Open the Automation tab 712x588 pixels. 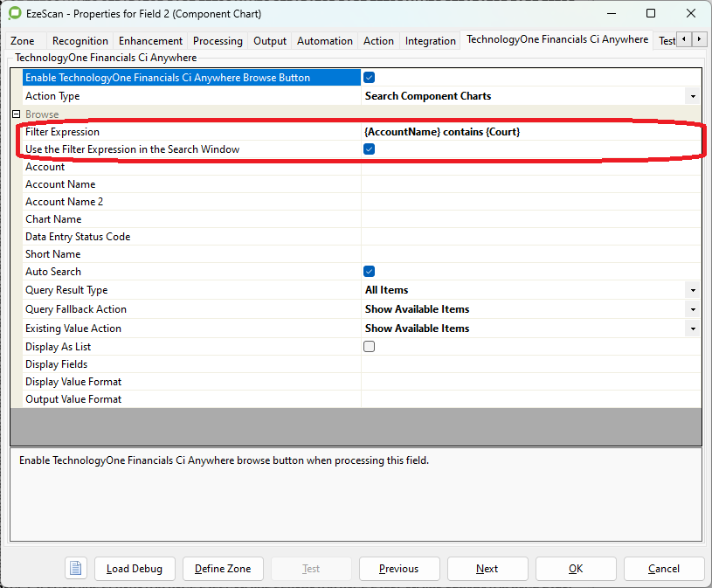tap(324, 41)
